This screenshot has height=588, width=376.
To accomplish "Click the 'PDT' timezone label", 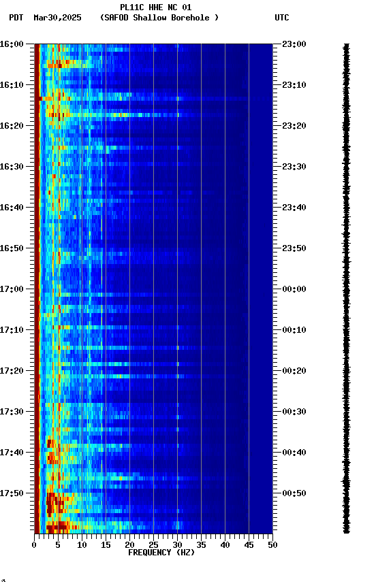I will coord(16,18).
